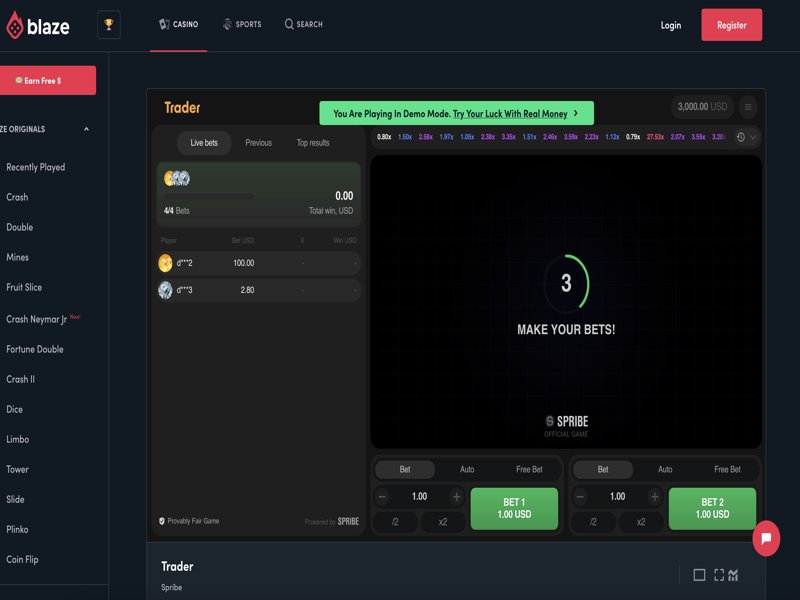Go to the Sports section

coord(242,24)
